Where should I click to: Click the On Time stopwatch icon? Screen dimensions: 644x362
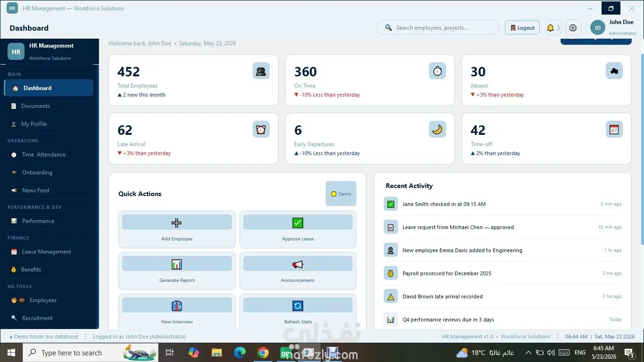pyautogui.click(x=438, y=71)
